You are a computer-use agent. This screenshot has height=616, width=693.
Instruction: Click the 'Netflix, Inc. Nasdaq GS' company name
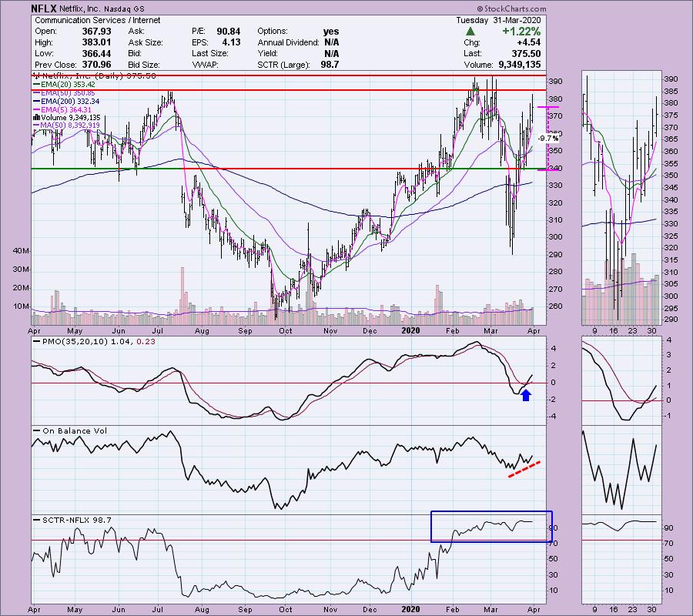coord(102,8)
